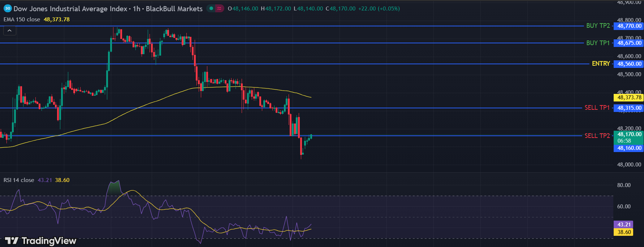Select the EMA 150 close indicator legend

click(22, 19)
